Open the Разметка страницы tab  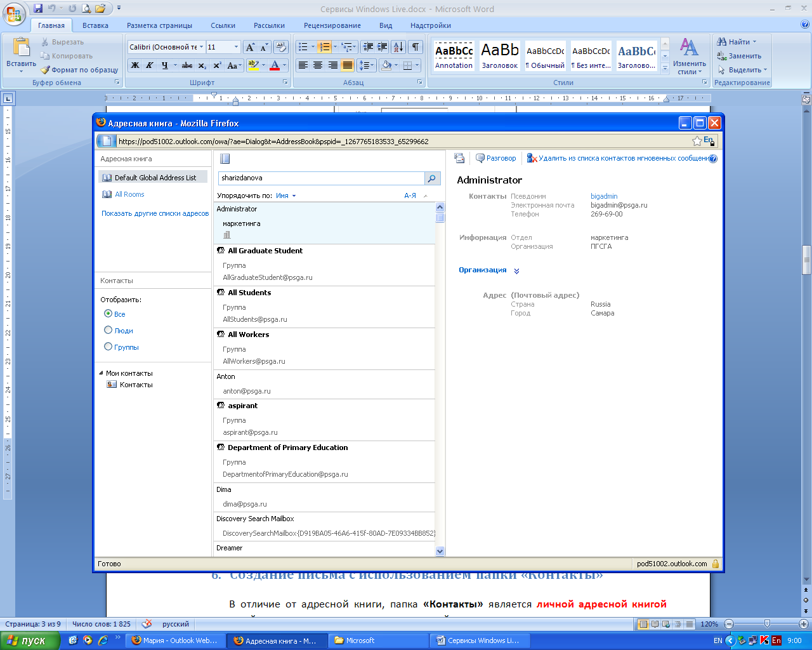coord(159,25)
